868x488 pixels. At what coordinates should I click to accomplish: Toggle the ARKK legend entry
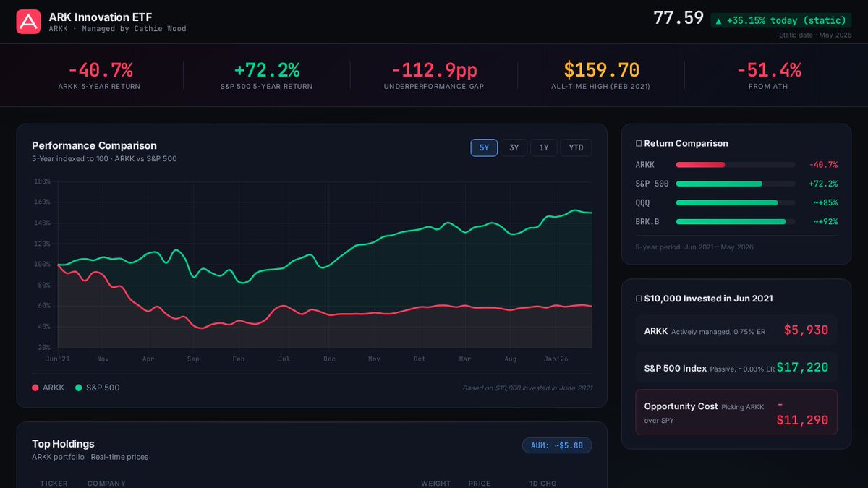pos(48,388)
